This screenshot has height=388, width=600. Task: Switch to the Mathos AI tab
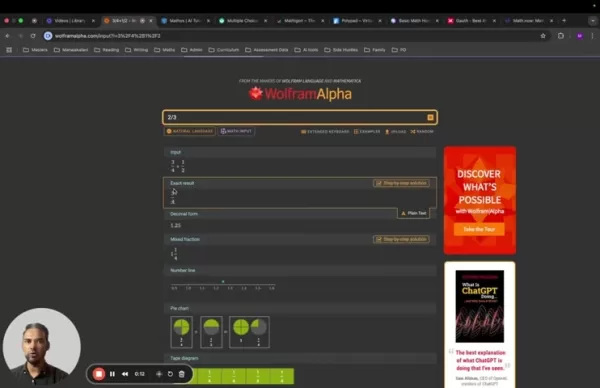(x=185, y=21)
